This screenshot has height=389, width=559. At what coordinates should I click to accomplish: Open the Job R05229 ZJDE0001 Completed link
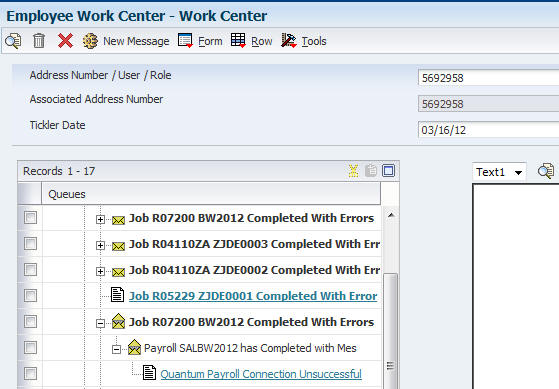point(253,296)
